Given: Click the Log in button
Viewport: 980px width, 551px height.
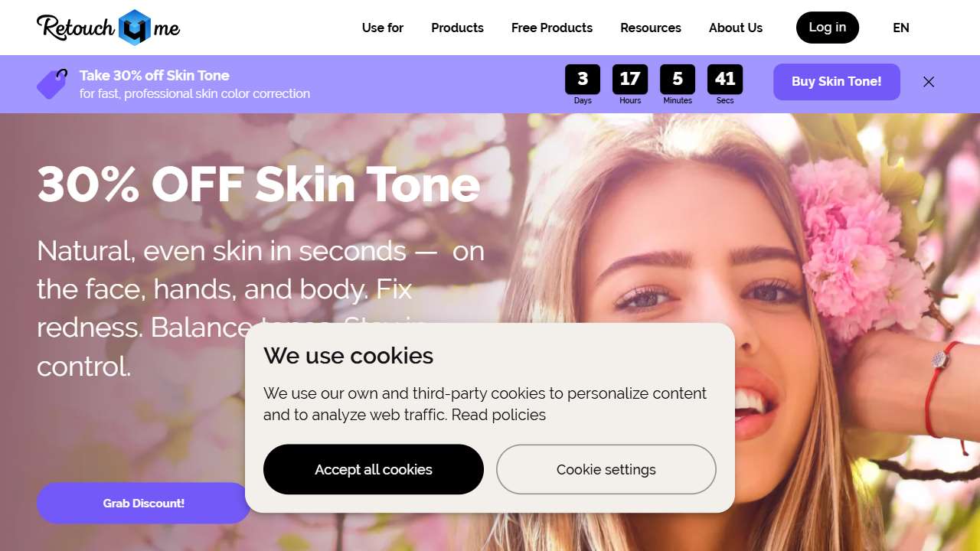Looking at the screenshot, I should (x=828, y=28).
